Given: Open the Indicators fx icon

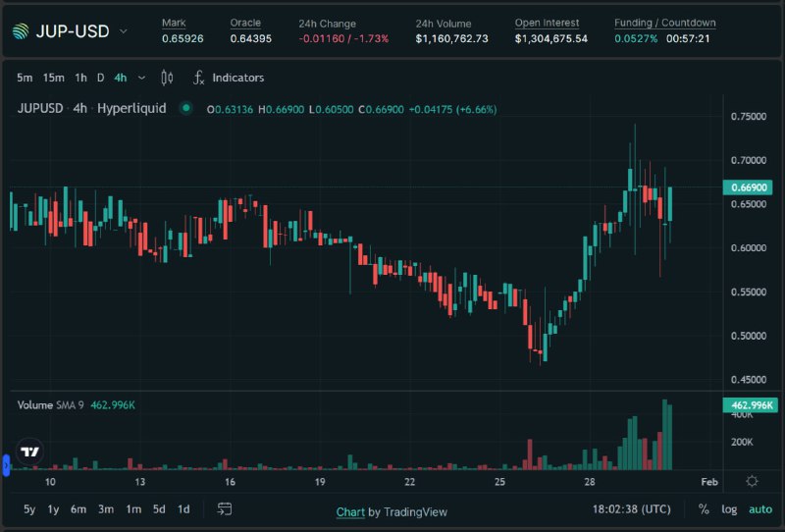Looking at the screenshot, I should 199,78.
